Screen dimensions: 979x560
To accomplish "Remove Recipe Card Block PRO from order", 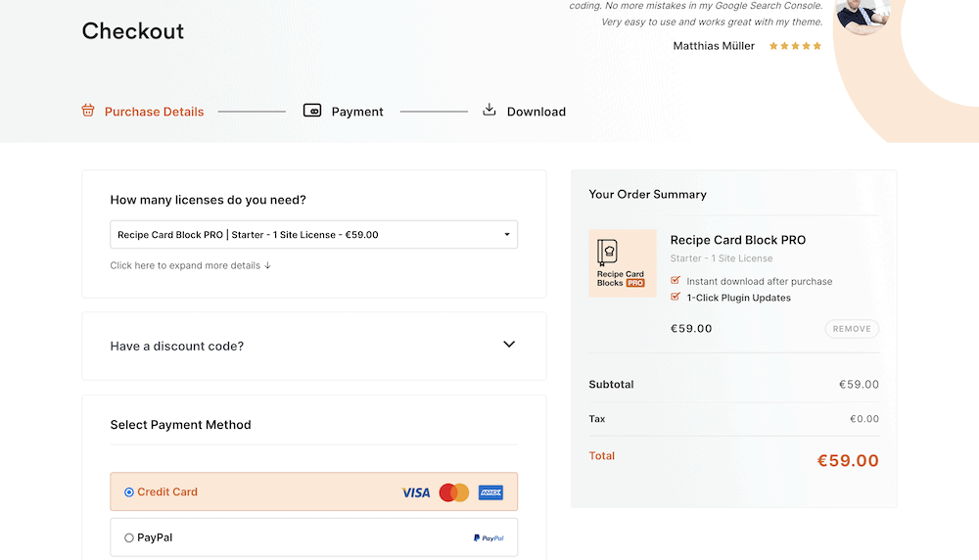I will tap(852, 329).
